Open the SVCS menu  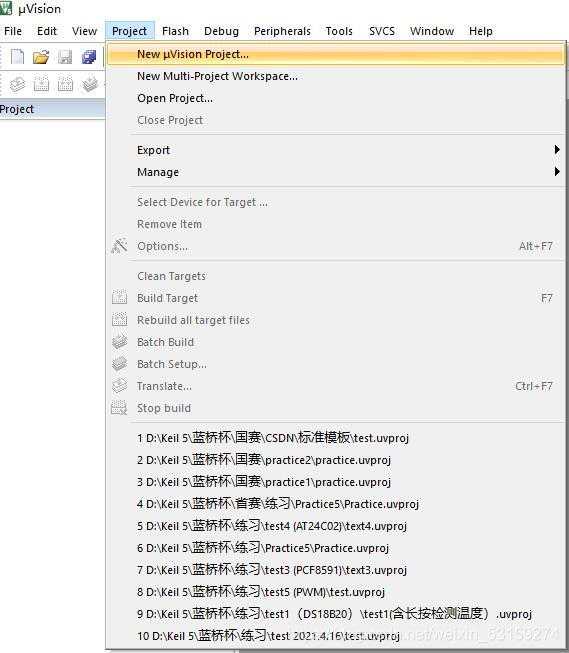coord(382,31)
